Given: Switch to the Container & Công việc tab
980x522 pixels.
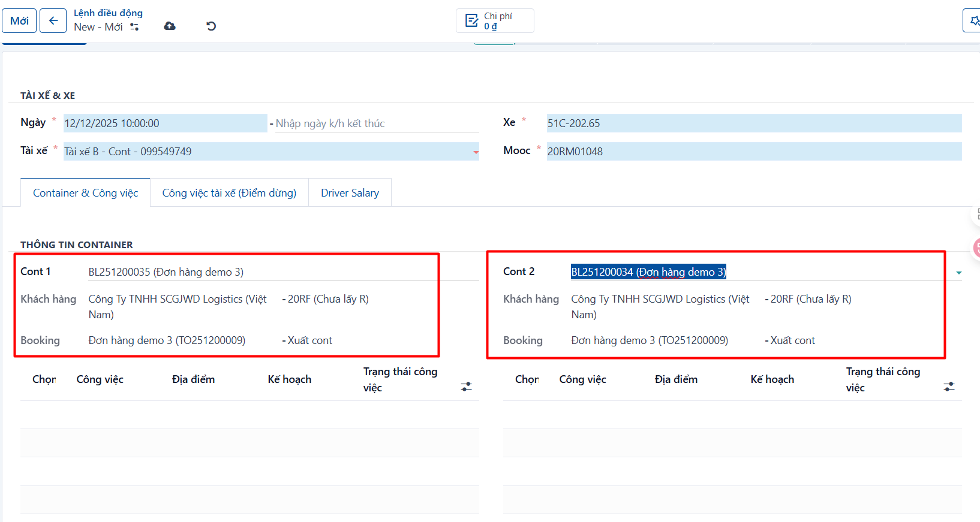Looking at the screenshot, I should coord(85,193).
